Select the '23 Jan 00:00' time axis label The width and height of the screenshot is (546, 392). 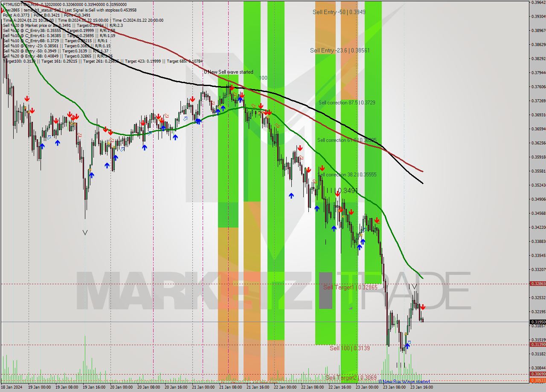click(367, 387)
